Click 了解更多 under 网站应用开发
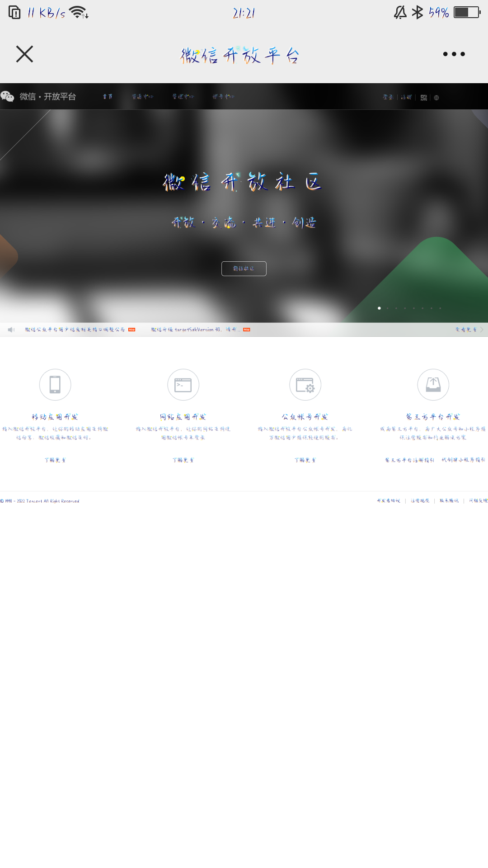 pos(183,460)
